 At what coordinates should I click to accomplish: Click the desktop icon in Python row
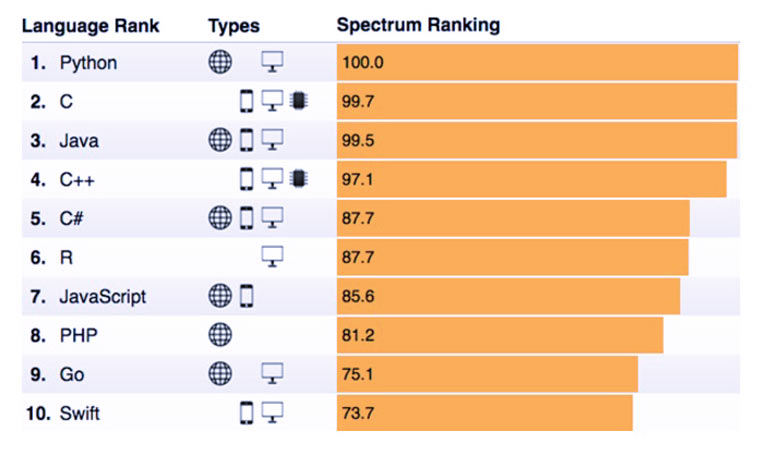point(272,62)
